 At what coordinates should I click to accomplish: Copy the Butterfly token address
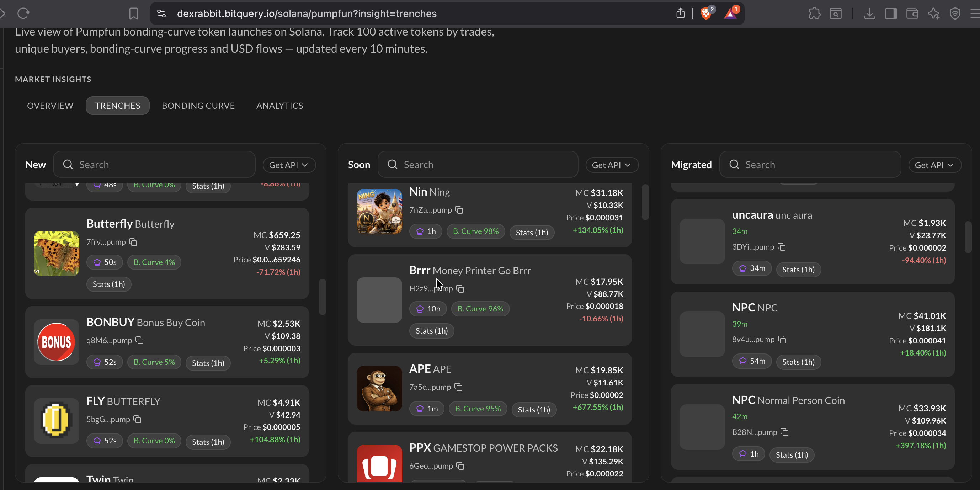pyautogui.click(x=133, y=242)
